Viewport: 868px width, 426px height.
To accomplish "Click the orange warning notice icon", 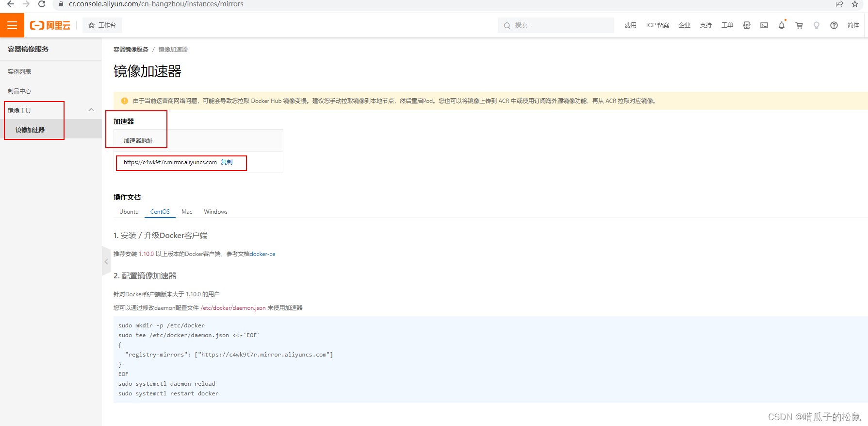I will (124, 101).
